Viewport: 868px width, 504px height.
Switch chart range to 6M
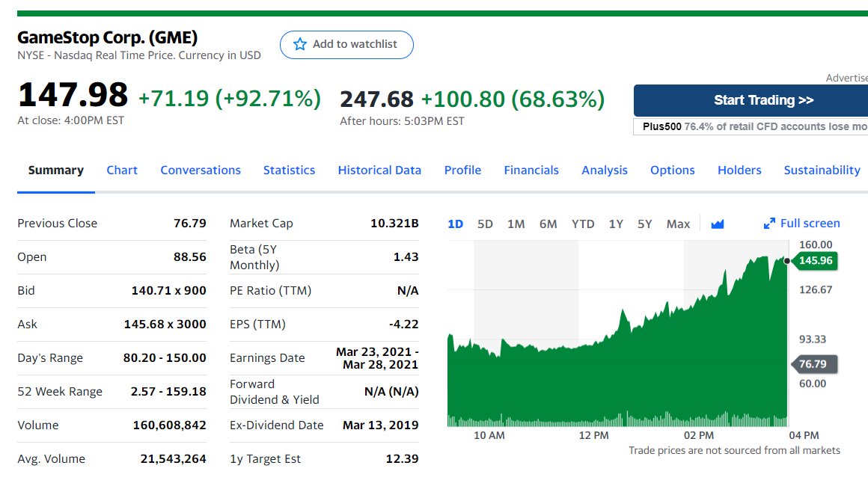point(548,224)
